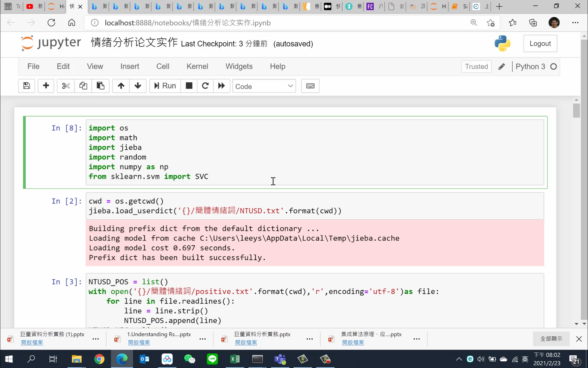Viewport: 588px width, 368px height.
Task: Open the cell type Code dropdown
Action: 264,86
